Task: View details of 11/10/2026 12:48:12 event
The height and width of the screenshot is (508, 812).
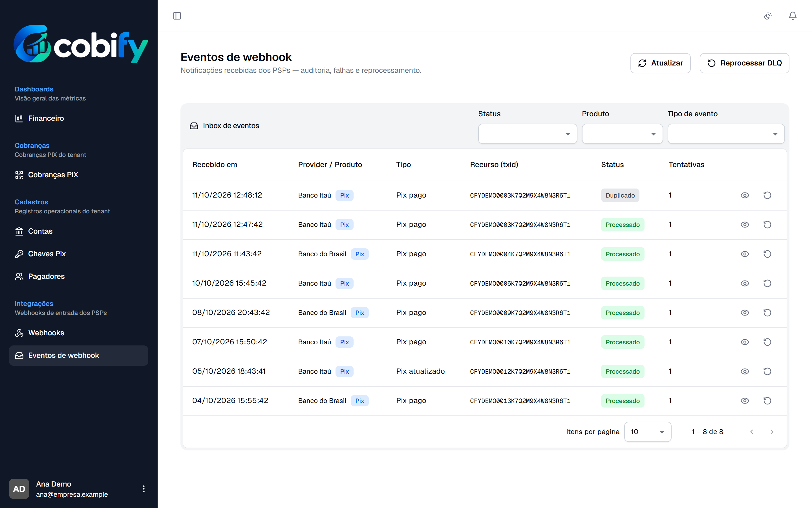Action: (x=745, y=195)
